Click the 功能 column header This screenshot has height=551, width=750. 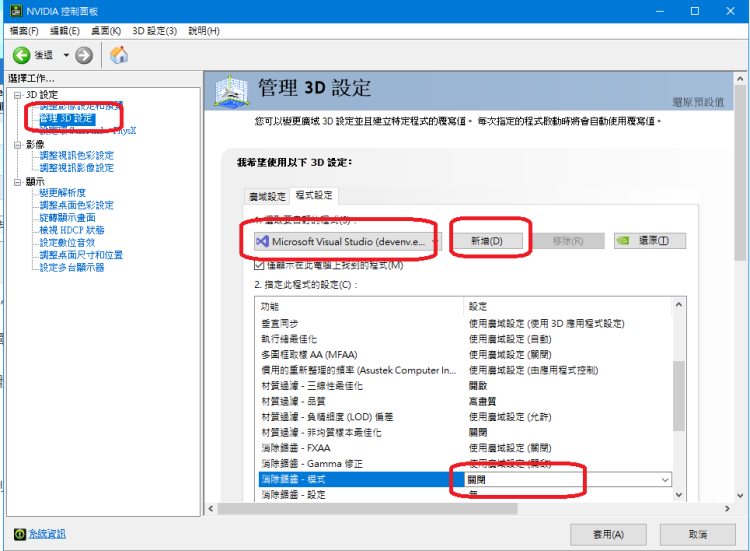tap(270, 307)
